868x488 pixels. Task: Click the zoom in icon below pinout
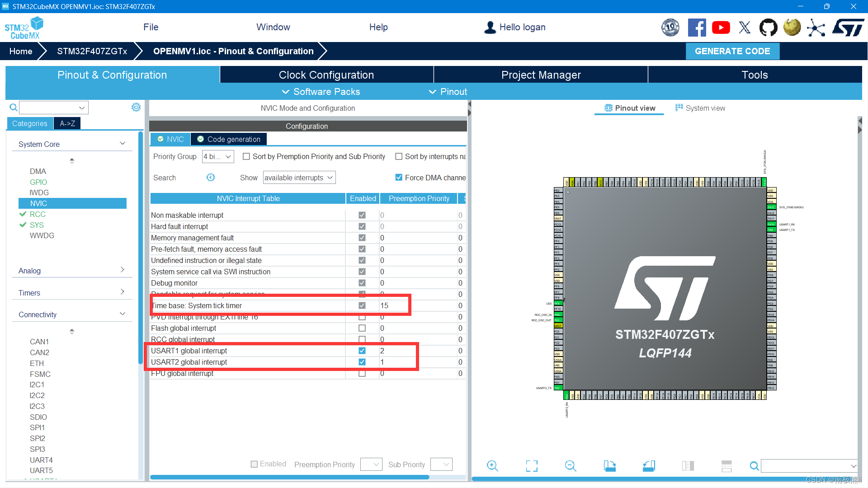[x=492, y=466]
